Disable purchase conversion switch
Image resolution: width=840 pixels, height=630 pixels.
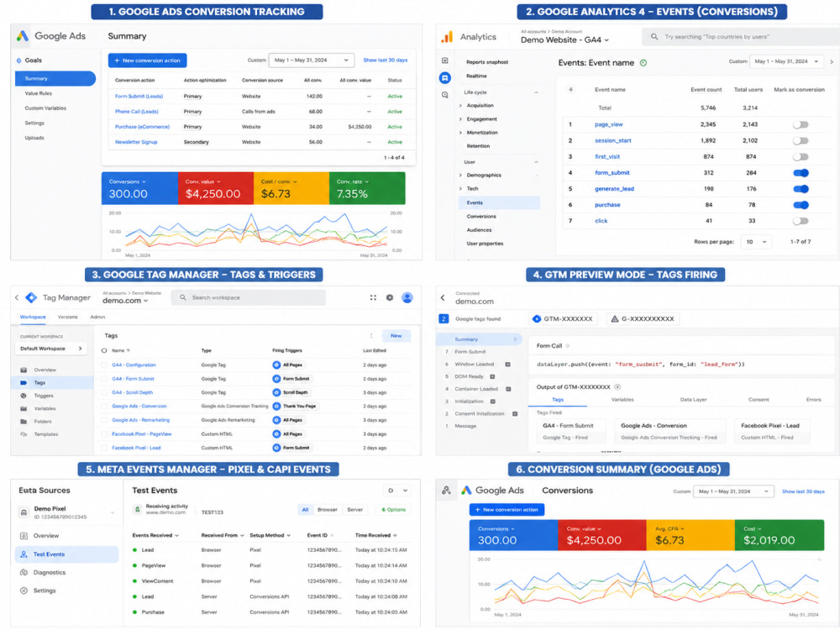tap(801, 205)
